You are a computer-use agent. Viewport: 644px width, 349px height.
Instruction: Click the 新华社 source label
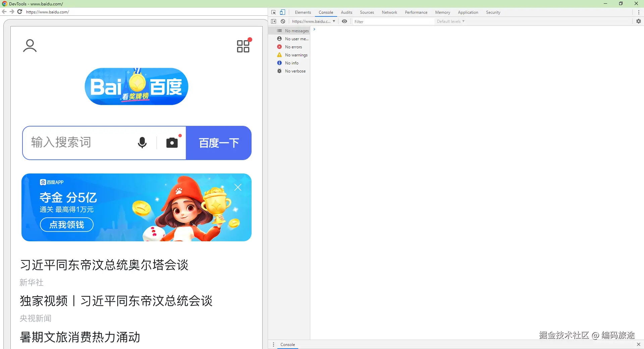(32, 283)
